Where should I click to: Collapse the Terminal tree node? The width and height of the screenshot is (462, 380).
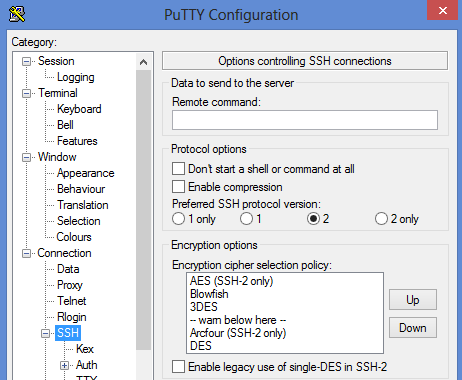26,93
